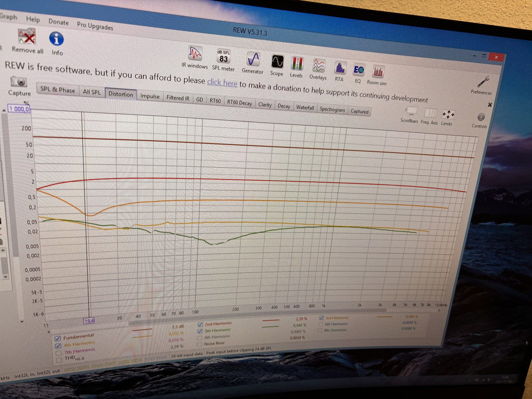532x399 pixels.
Task: Open the Overlays window
Action: coord(319,66)
